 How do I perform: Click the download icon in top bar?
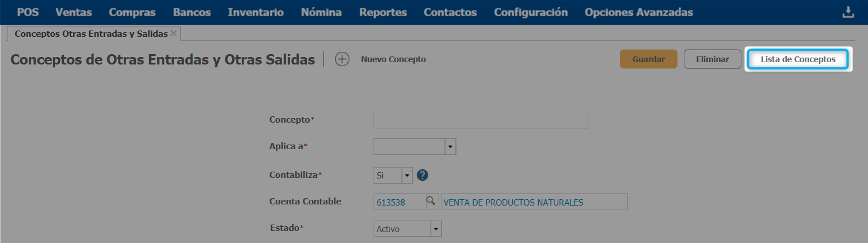pyautogui.click(x=848, y=12)
